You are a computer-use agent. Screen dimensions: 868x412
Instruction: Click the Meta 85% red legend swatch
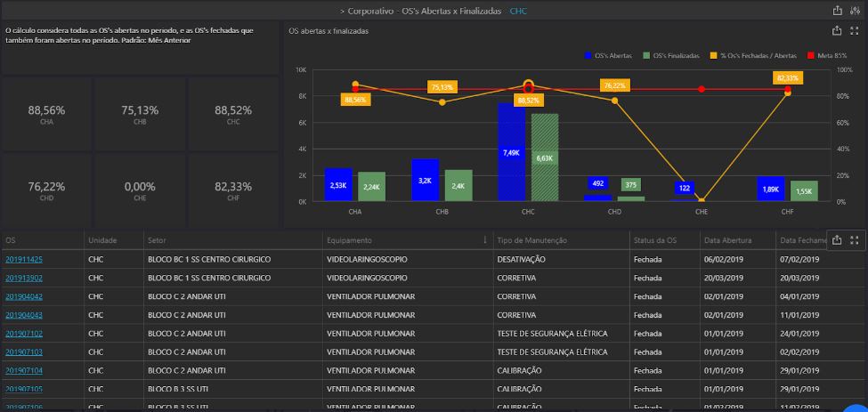(811, 55)
